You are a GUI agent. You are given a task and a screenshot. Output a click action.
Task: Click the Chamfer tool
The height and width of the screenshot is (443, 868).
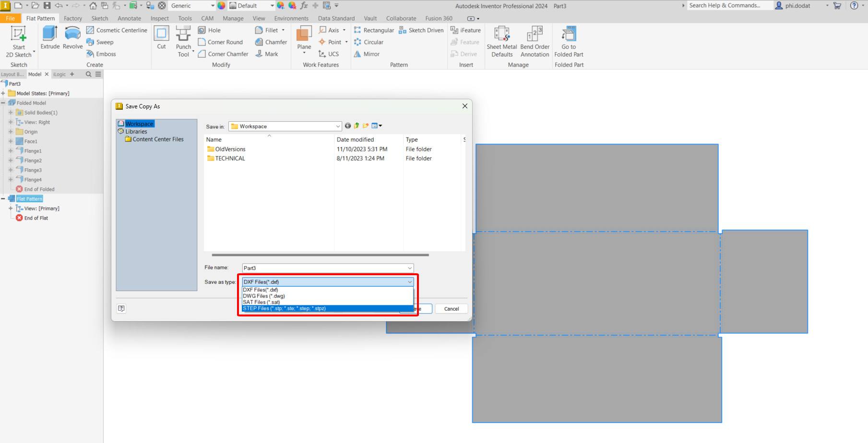tap(271, 42)
